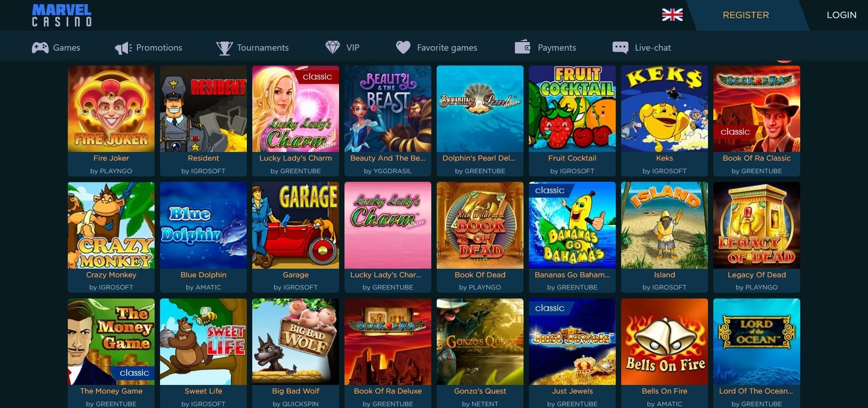Viewport: 868px width, 408px height.
Task: Click the Live-chat speech bubble icon
Action: (620, 47)
